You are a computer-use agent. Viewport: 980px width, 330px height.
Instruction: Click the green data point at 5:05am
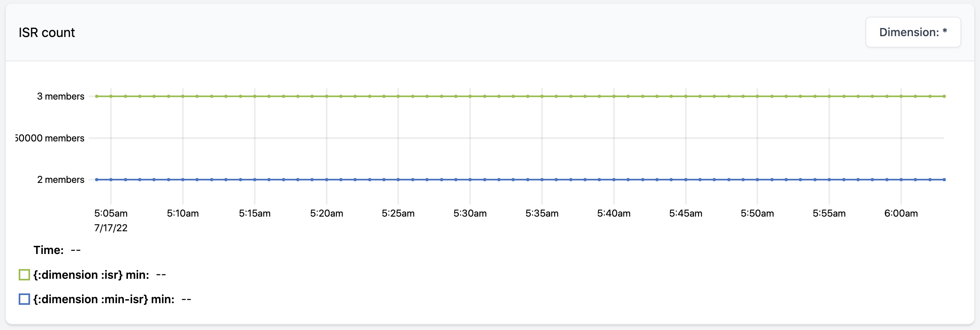(x=111, y=96)
